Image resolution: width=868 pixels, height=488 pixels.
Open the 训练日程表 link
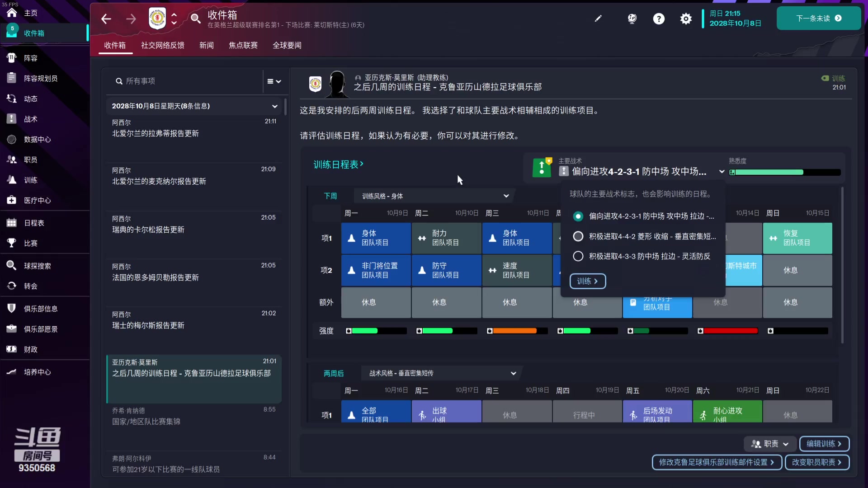(338, 164)
